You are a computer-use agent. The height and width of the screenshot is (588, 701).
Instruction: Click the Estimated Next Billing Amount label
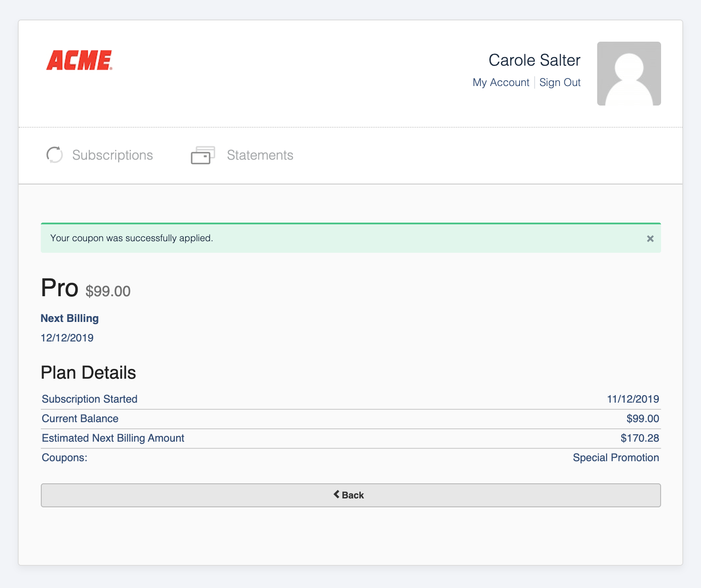(113, 438)
